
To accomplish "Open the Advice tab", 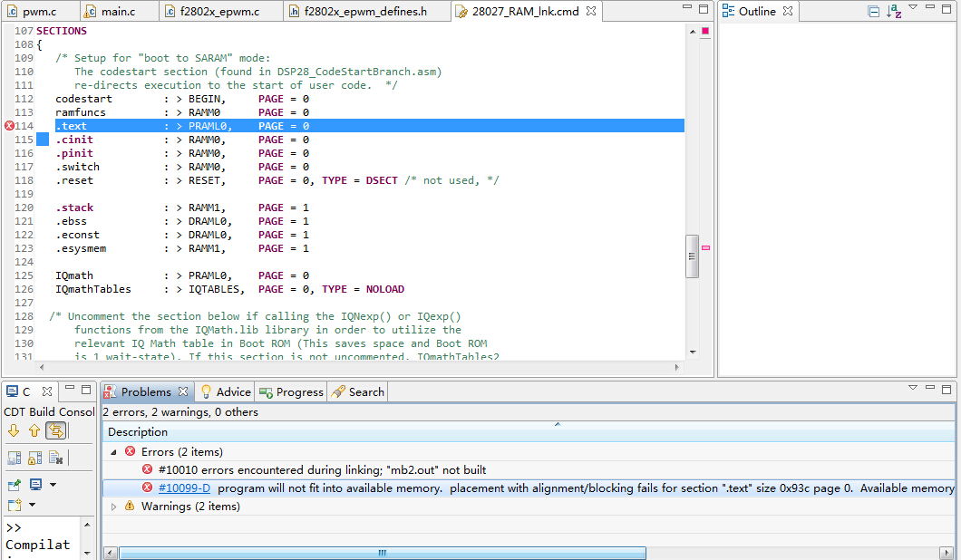I will click(225, 392).
